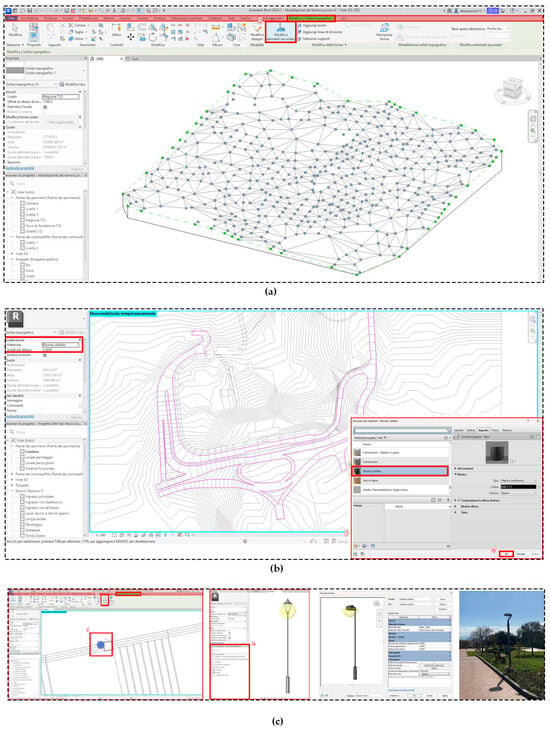Toggle the Cantiere view checkbox in browser

[x=22, y=204]
